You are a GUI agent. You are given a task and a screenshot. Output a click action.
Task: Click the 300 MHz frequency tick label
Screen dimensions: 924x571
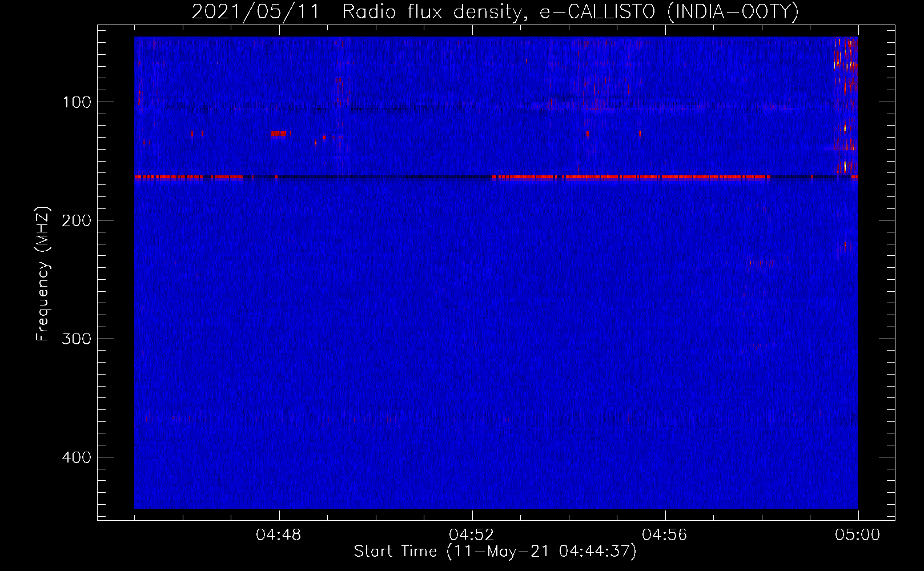(x=77, y=339)
